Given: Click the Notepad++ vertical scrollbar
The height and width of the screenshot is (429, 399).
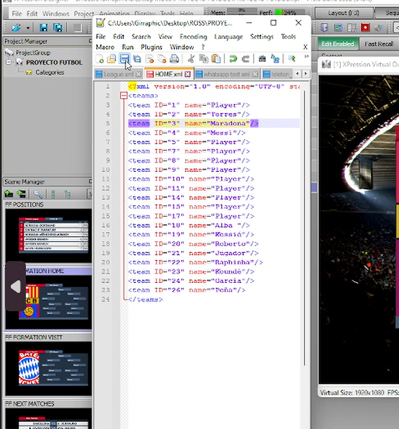Looking at the screenshot, I should 304,228.
